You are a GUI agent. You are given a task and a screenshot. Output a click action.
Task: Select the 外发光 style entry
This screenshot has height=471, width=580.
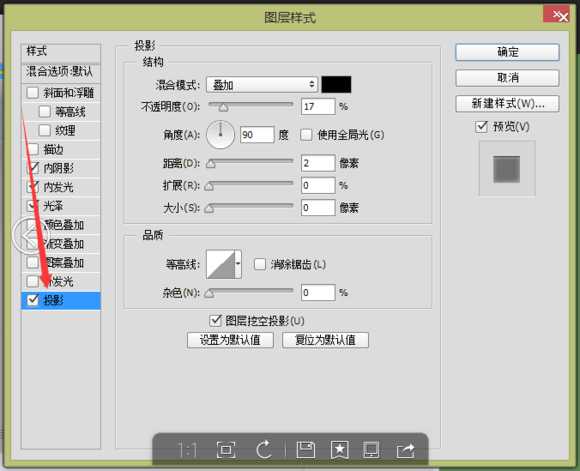pos(61,281)
